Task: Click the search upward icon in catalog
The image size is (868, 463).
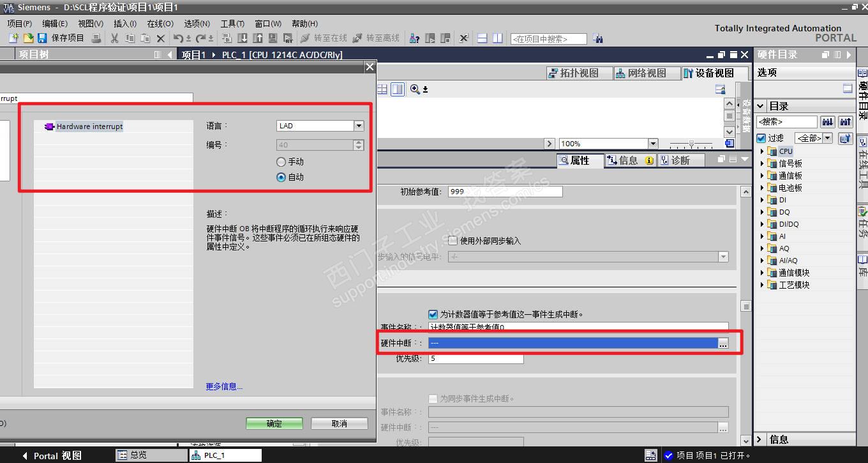Action: point(846,121)
